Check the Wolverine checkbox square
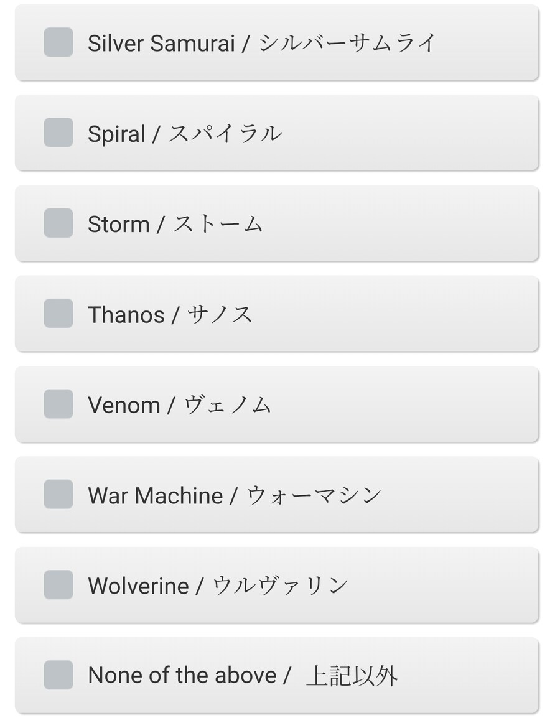Viewport: 560px width, 728px height. coord(58,586)
